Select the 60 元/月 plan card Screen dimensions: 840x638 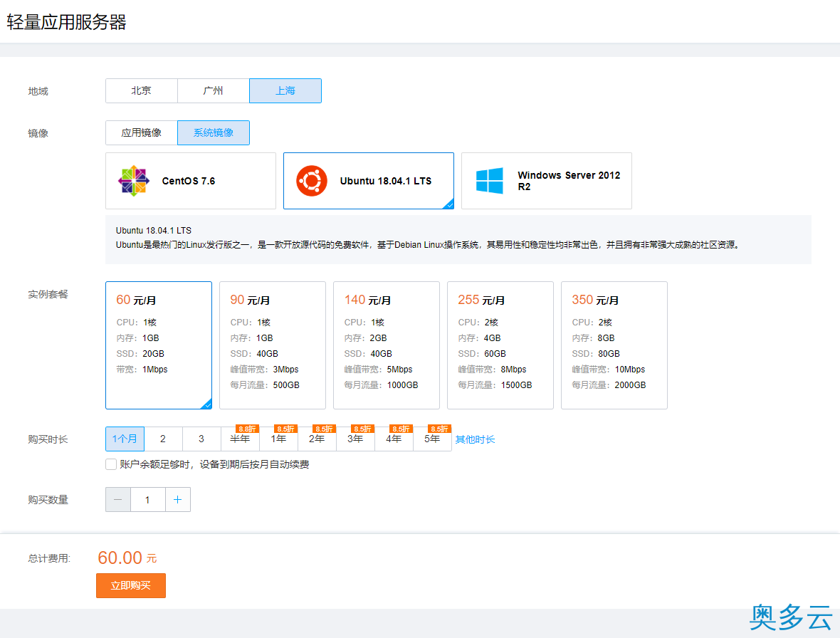159,345
